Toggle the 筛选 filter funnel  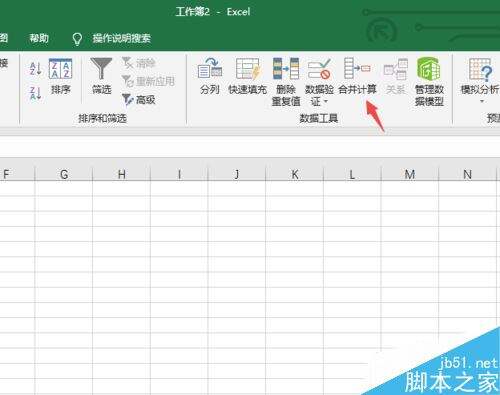tap(101, 76)
